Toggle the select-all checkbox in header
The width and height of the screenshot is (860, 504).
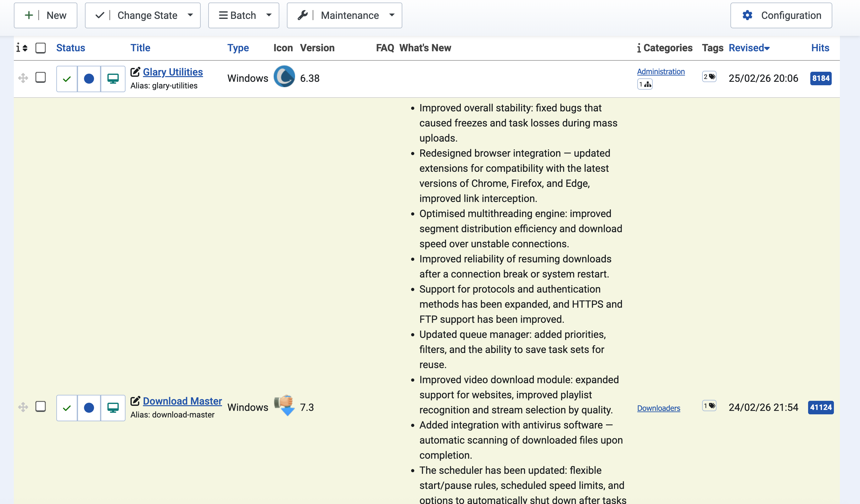click(41, 48)
